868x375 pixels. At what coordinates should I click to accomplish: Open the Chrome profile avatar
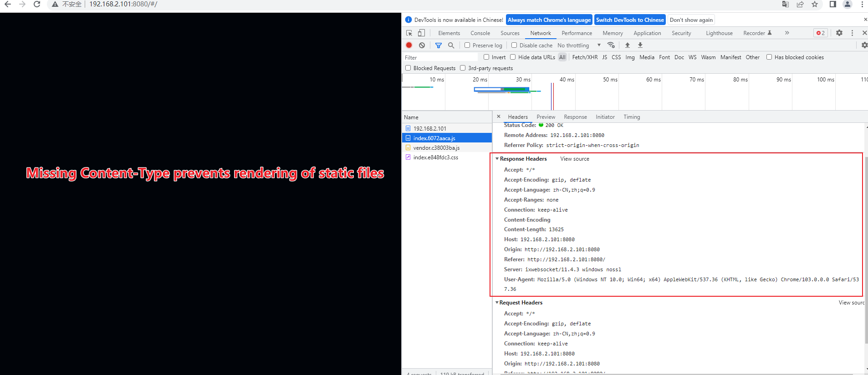click(848, 4)
